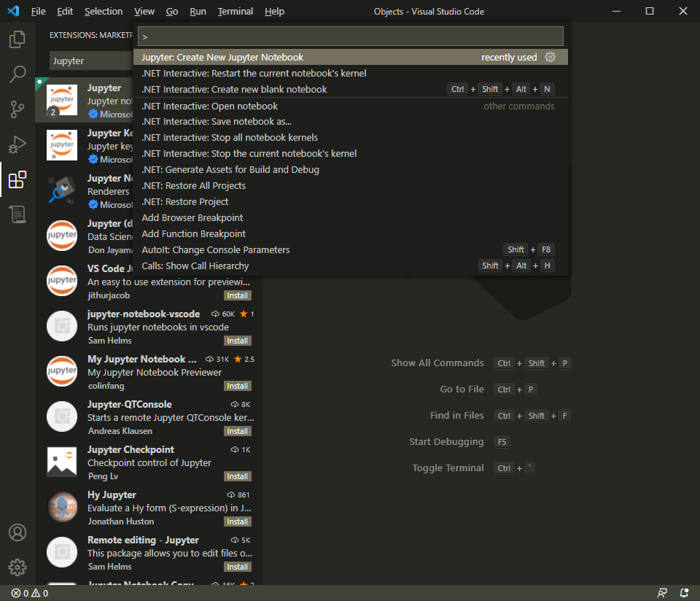Image resolution: width=700 pixels, height=601 pixels.
Task: Open Hy Jupyter extension icon
Action: (62, 507)
